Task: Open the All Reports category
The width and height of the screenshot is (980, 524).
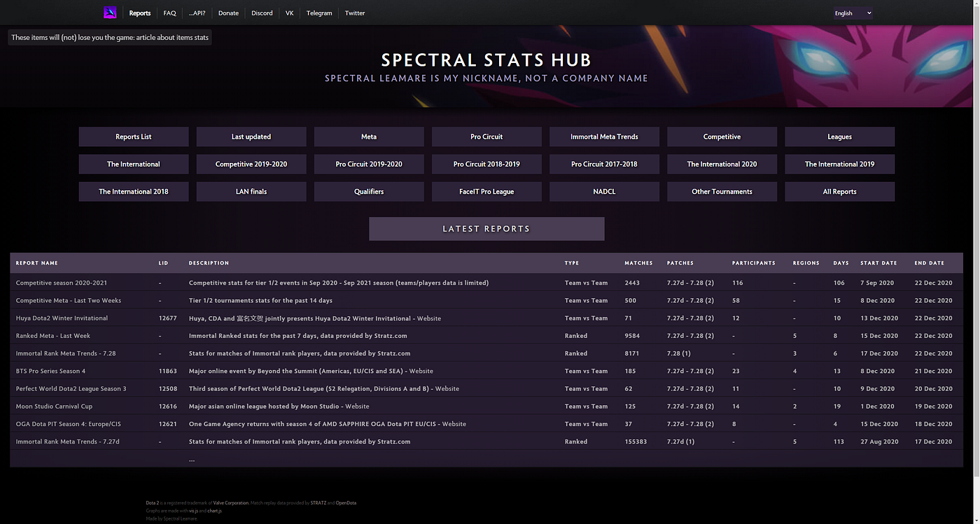Action: (x=839, y=191)
